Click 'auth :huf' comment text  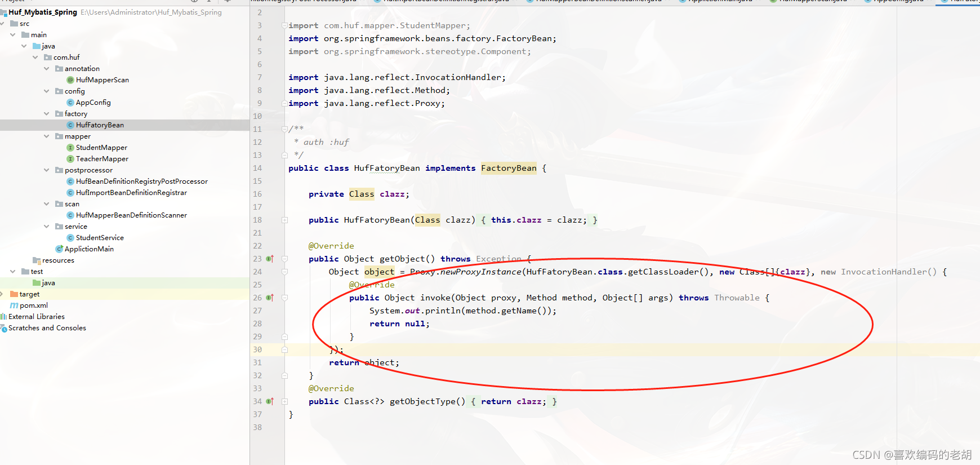(326, 142)
